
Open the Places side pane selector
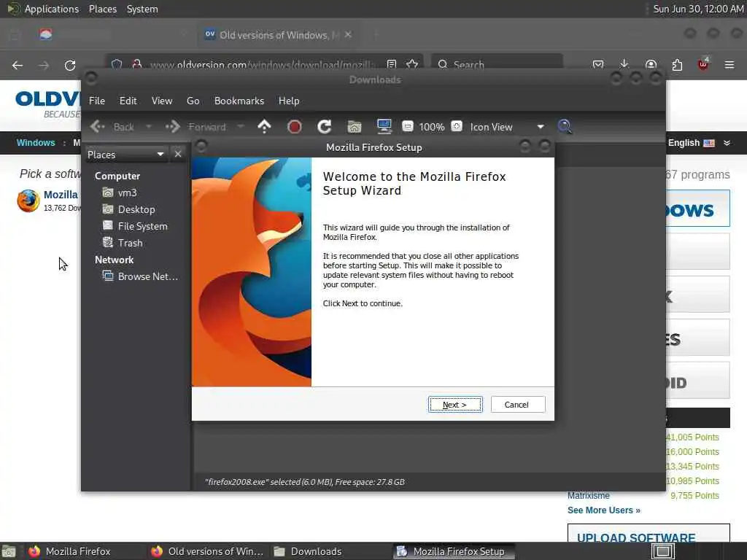coord(126,155)
